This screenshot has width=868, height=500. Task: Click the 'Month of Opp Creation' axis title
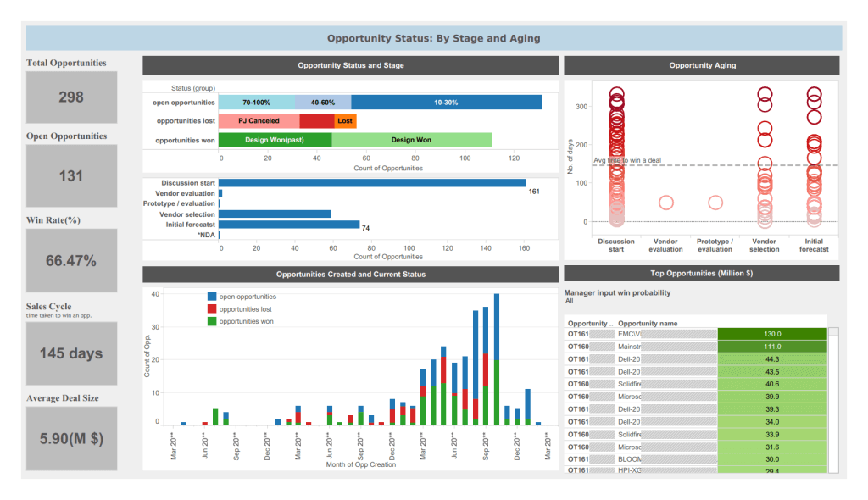pyautogui.click(x=361, y=464)
